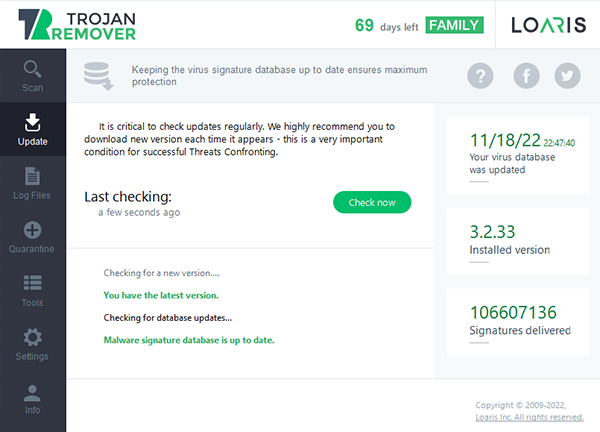Click the database download icon in banner
The height and width of the screenshot is (432, 600).
(99, 76)
